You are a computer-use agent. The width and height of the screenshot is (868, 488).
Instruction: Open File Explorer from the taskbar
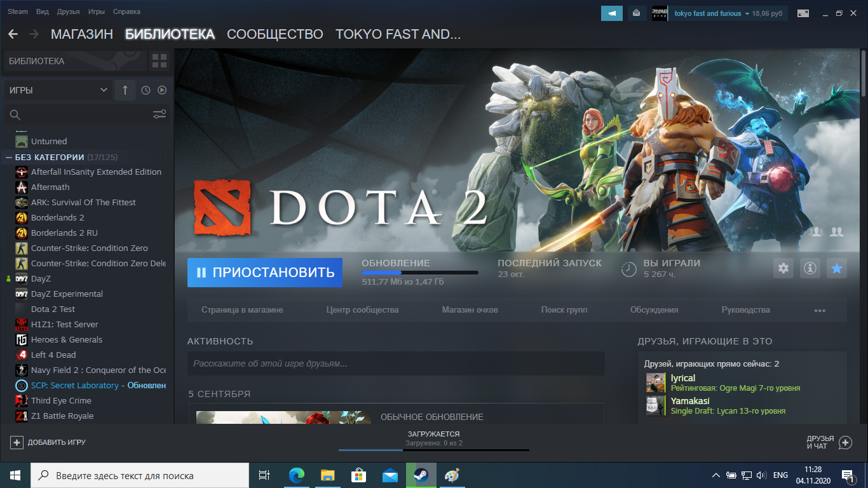pos(327,475)
